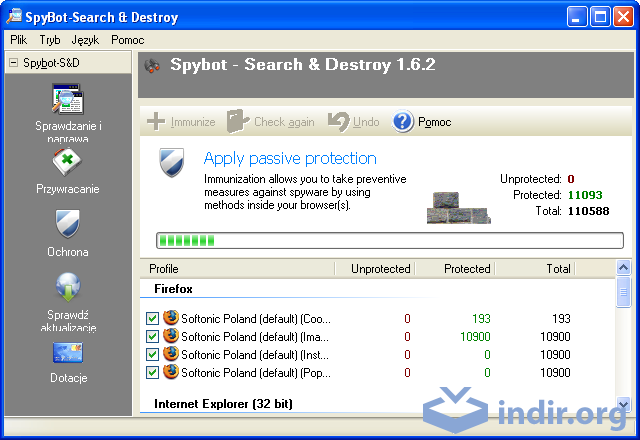Collapse the Spybot-S&D sidebar section

click(14, 63)
